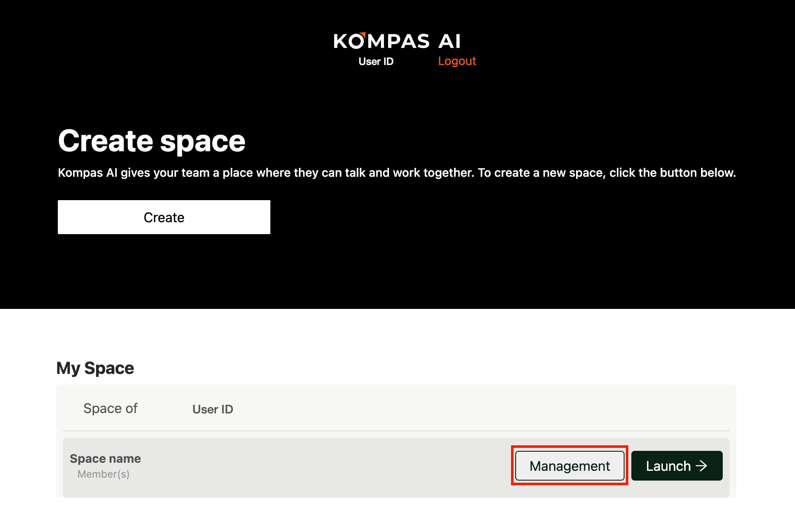Log out using the Logout link
This screenshot has width=795, height=532.
pyautogui.click(x=457, y=61)
